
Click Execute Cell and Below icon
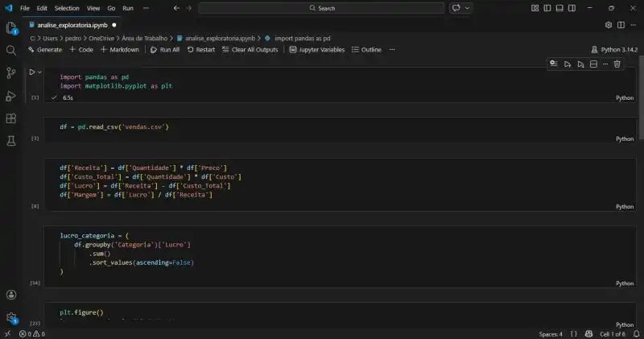click(580, 64)
